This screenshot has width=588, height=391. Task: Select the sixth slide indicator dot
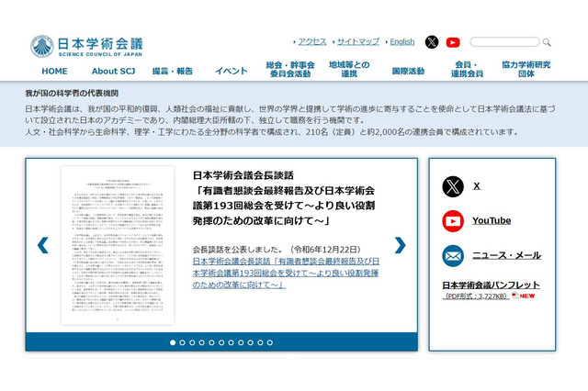pos(221,342)
